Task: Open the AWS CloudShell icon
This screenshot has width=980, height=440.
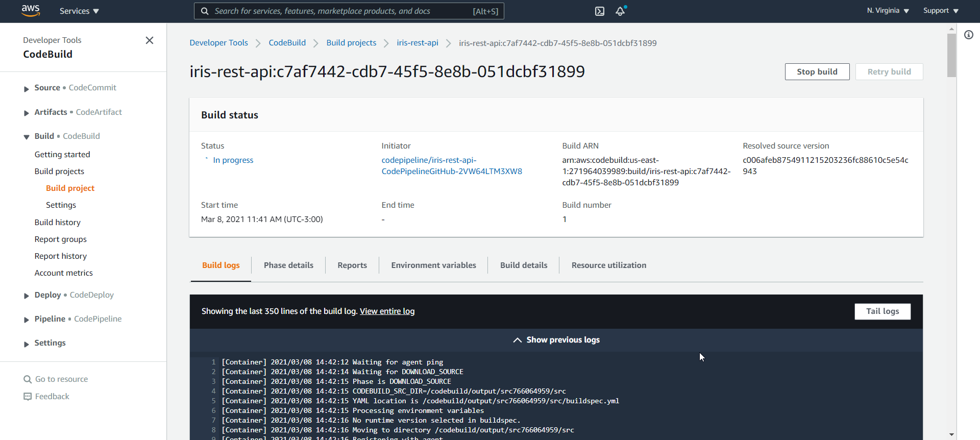Action: click(600, 11)
